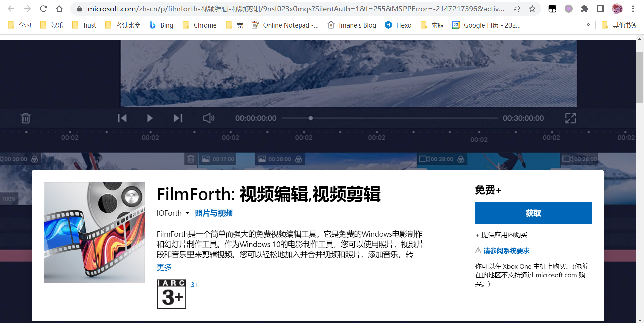Click the FilmForth app icon thumbnail

[x=94, y=233]
